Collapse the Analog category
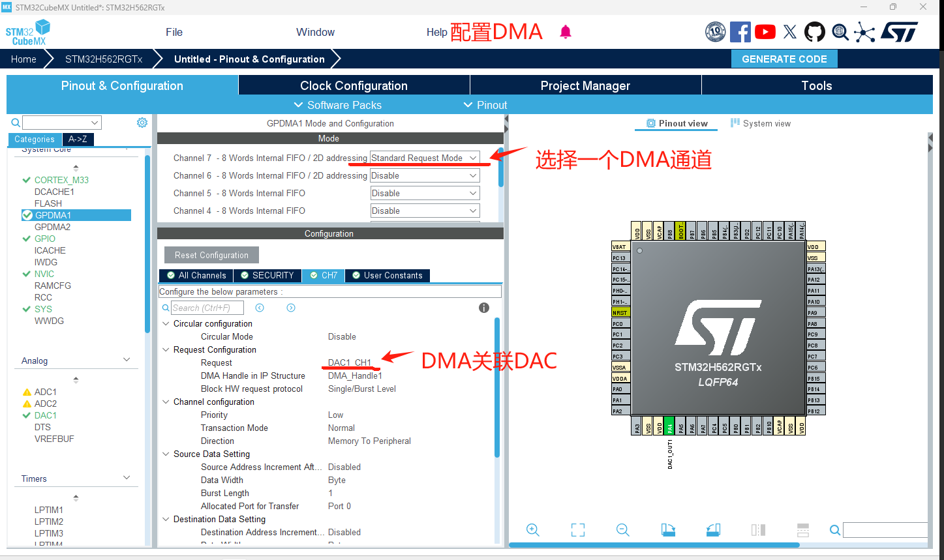The height and width of the screenshot is (560, 944). tap(127, 360)
